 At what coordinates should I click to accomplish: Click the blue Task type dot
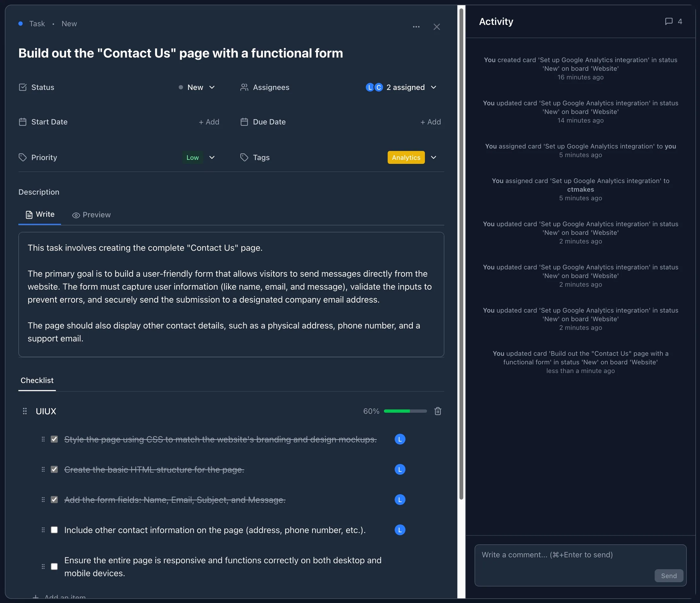click(21, 23)
